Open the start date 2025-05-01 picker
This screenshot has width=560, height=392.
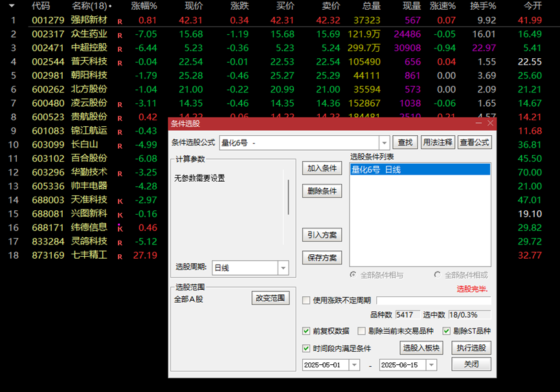coord(354,365)
